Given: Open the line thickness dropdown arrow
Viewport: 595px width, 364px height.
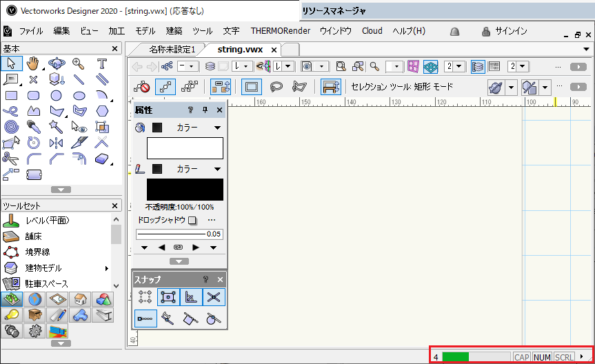Looking at the screenshot, I should [213, 247].
